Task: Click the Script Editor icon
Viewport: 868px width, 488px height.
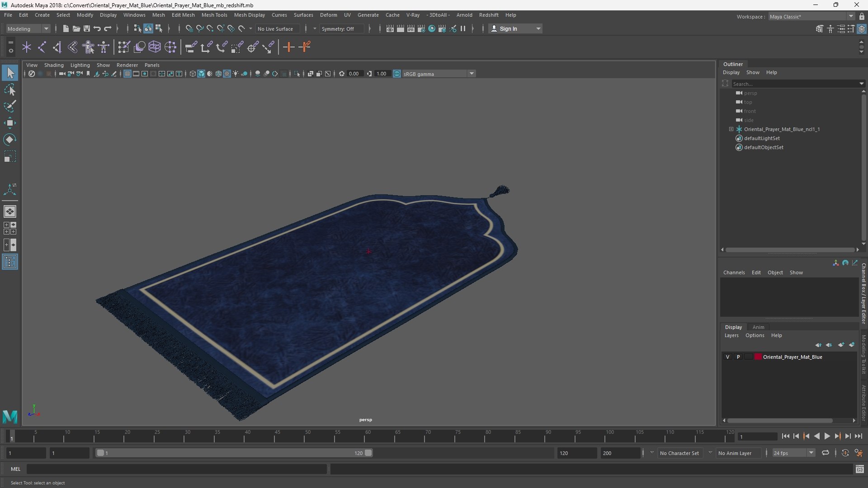Action: (859, 469)
